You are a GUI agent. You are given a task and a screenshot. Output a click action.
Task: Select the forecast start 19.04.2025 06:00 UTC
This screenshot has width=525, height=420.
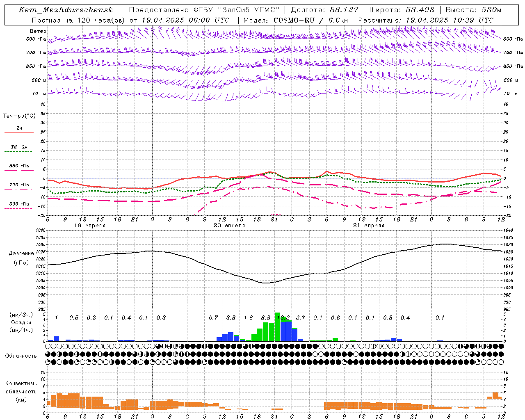(185, 20)
